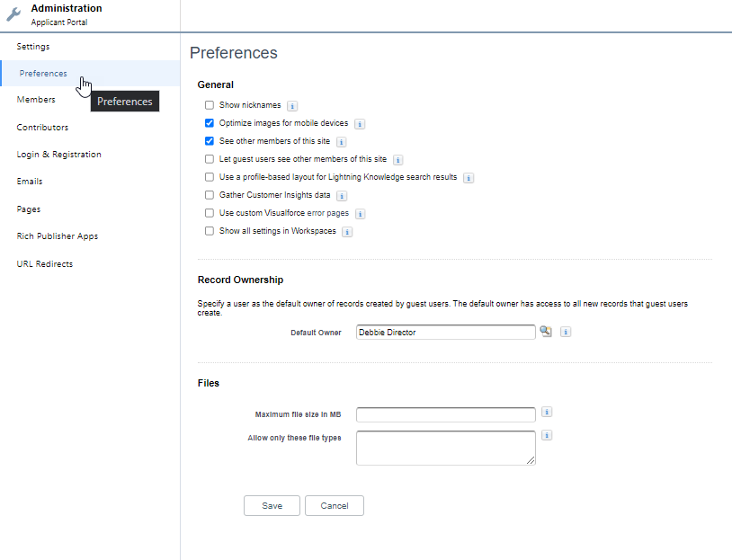Image resolution: width=732 pixels, height=560 pixels.
Task: Select URL Redirects in sidebar
Action: [x=45, y=264]
